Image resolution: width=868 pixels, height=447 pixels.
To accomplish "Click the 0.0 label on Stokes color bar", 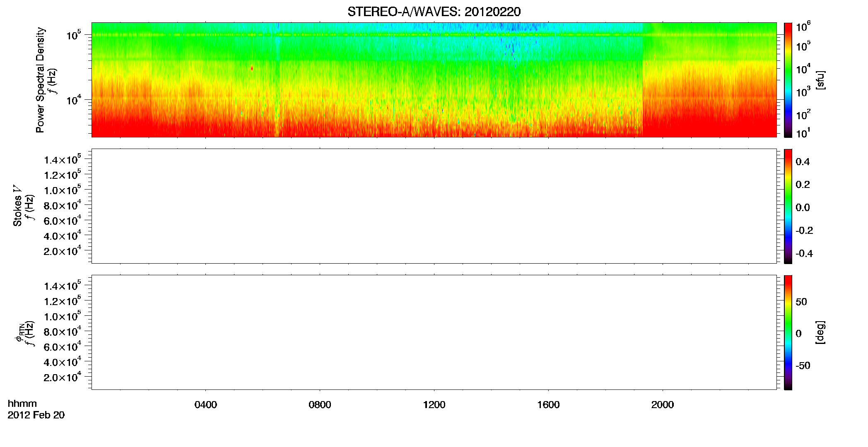I will click(x=803, y=208).
